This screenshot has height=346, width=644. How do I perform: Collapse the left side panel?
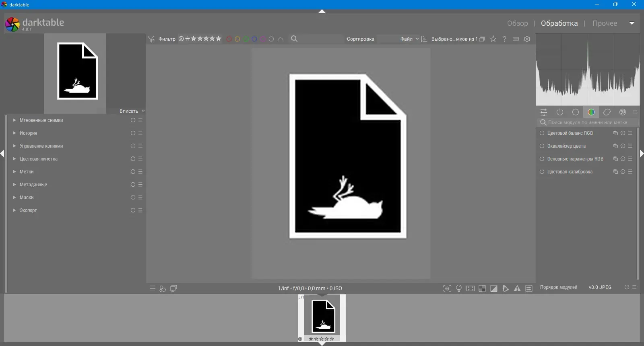(2, 154)
